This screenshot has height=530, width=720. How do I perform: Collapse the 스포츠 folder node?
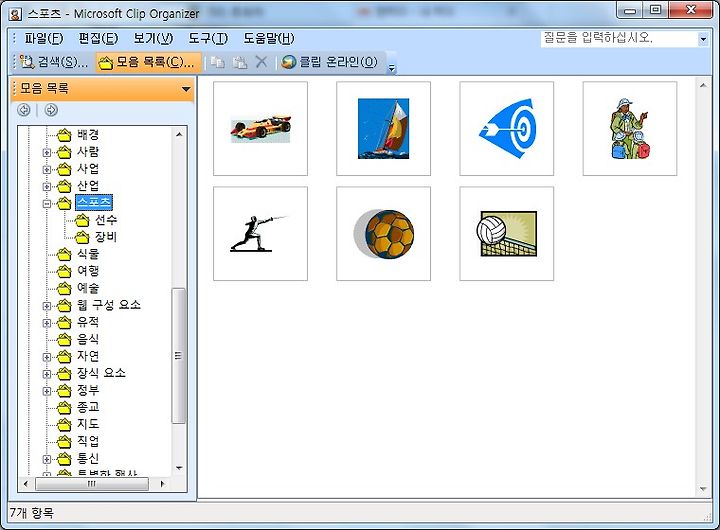click(x=46, y=203)
